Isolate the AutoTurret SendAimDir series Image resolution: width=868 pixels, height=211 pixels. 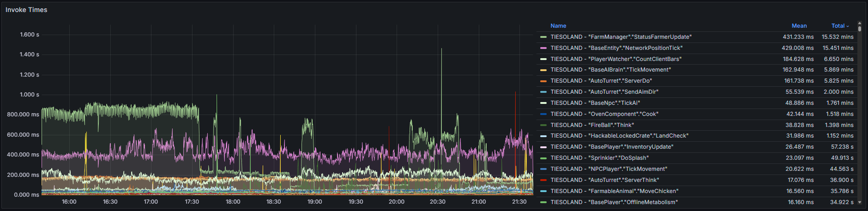point(604,92)
